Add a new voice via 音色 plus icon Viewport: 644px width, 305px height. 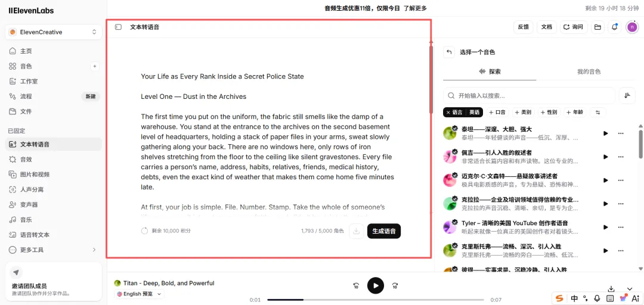pyautogui.click(x=94, y=66)
